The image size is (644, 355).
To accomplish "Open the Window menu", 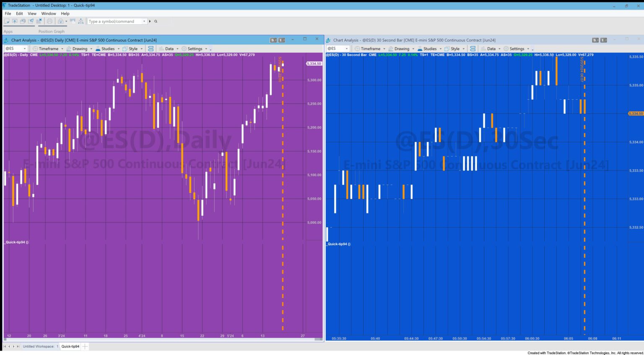I will (49, 13).
